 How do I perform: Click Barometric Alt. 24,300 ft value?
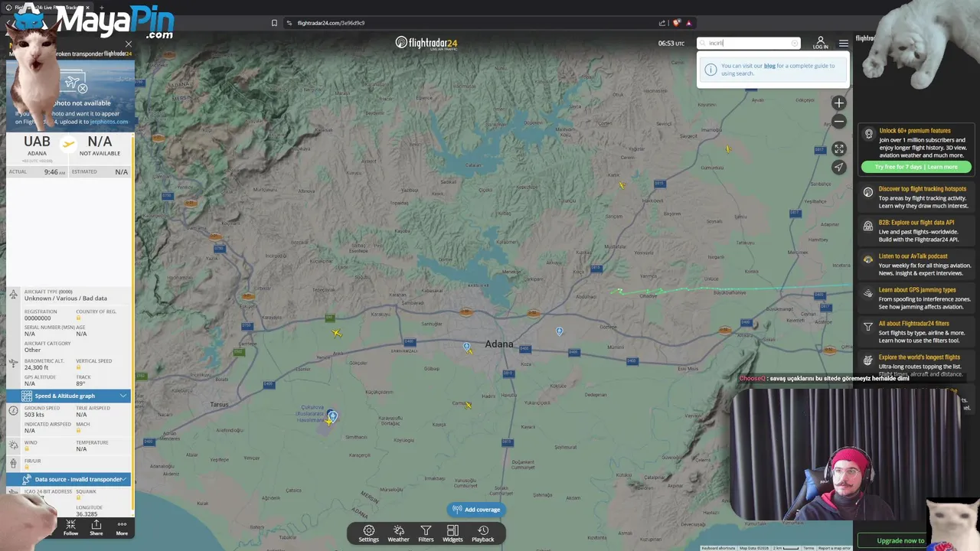click(36, 367)
